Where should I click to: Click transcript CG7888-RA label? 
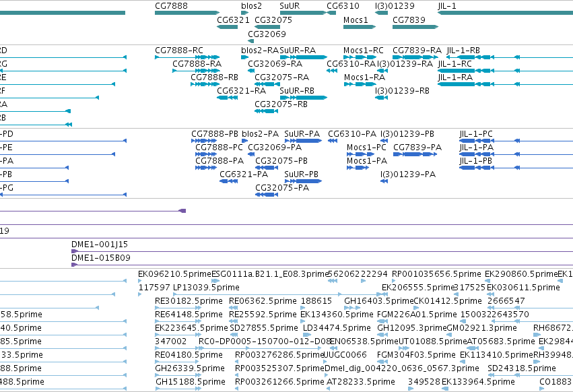point(197,63)
